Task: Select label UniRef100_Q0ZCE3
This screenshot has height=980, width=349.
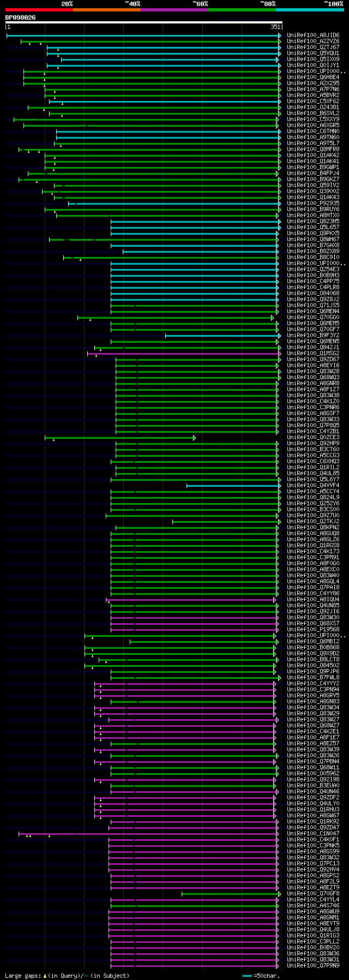Action: point(313,438)
